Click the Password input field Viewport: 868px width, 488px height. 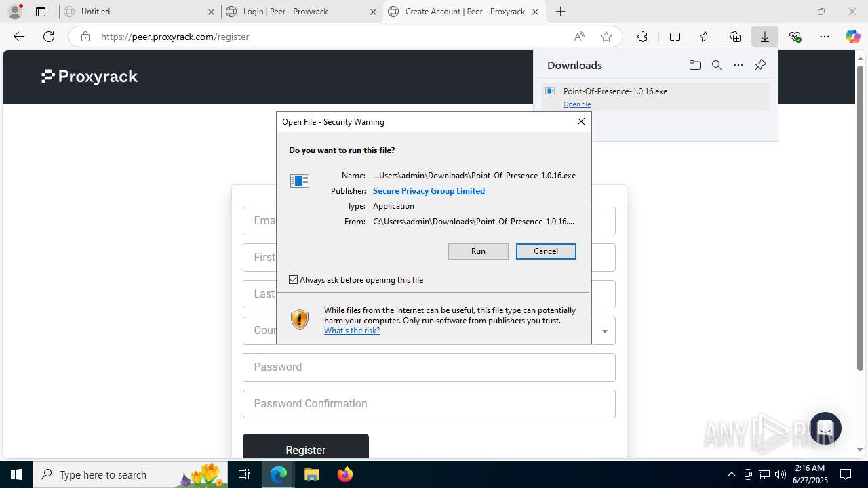[429, 367]
